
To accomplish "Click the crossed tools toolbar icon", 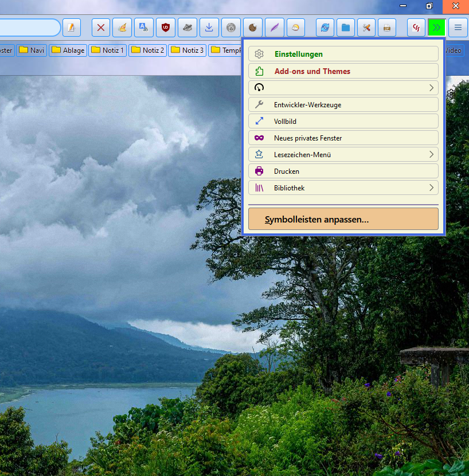I will 366,28.
